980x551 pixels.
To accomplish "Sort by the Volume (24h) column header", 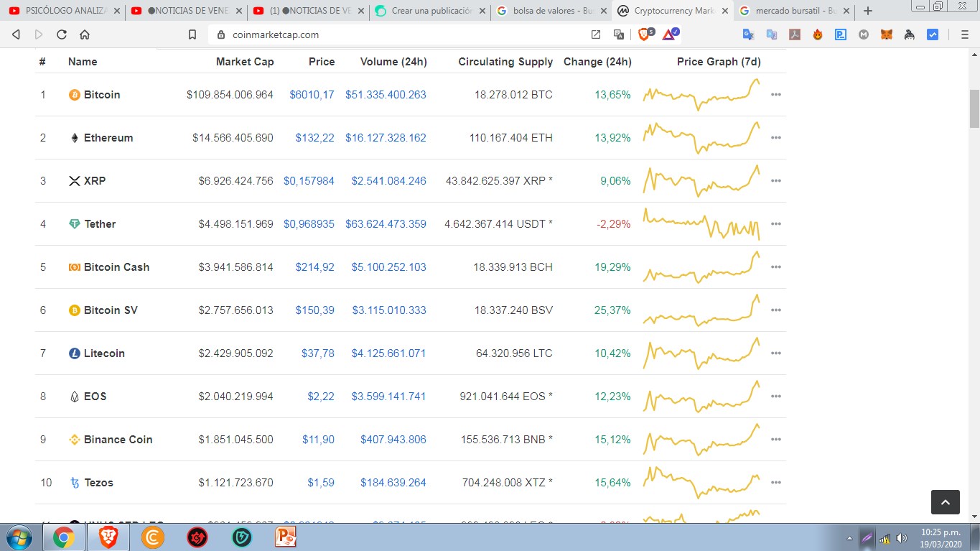I will tap(393, 62).
